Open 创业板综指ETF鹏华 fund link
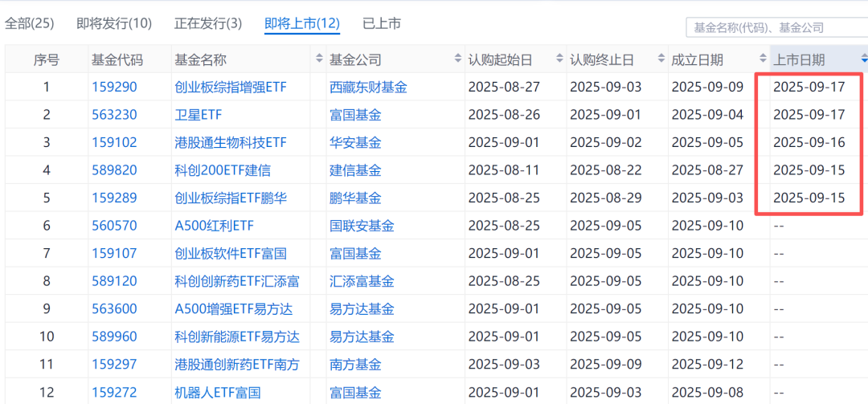Screen dimensions: 868x404 click(231, 198)
